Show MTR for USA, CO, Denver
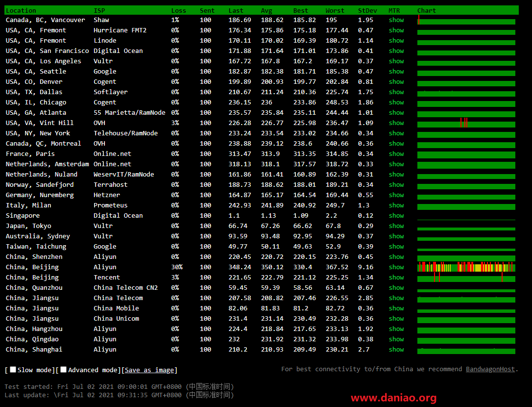 pos(396,82)
